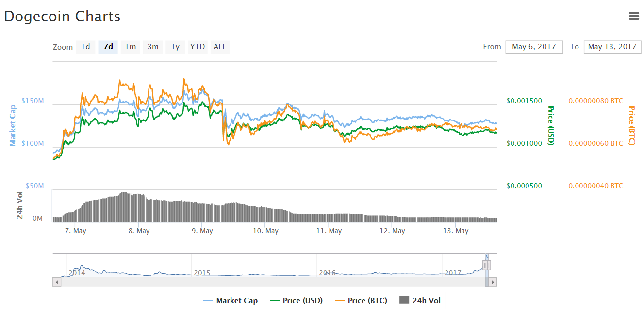Click 2015 in the navigator timeline
This screenshot has width=644, height=309.
(x=202, y=273)
